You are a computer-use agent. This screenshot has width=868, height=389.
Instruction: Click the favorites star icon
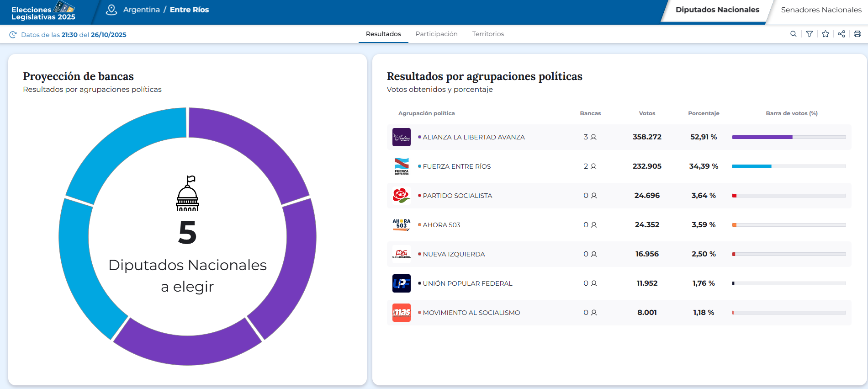pos(826,34)
